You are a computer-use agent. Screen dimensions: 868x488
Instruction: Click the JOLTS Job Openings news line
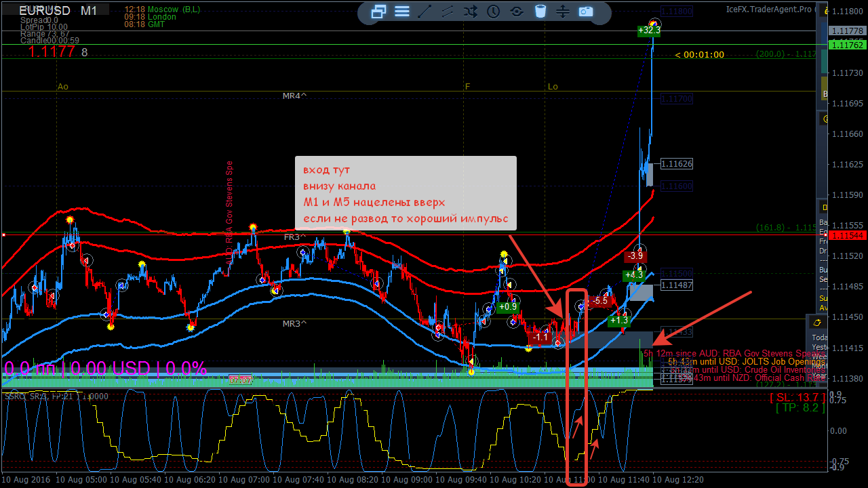point(746,362)
